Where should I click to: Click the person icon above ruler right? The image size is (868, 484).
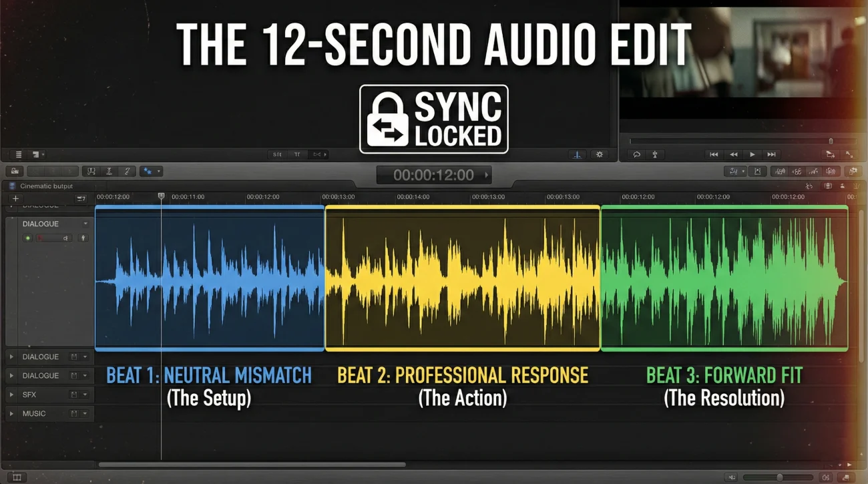(x=842, y=186)
